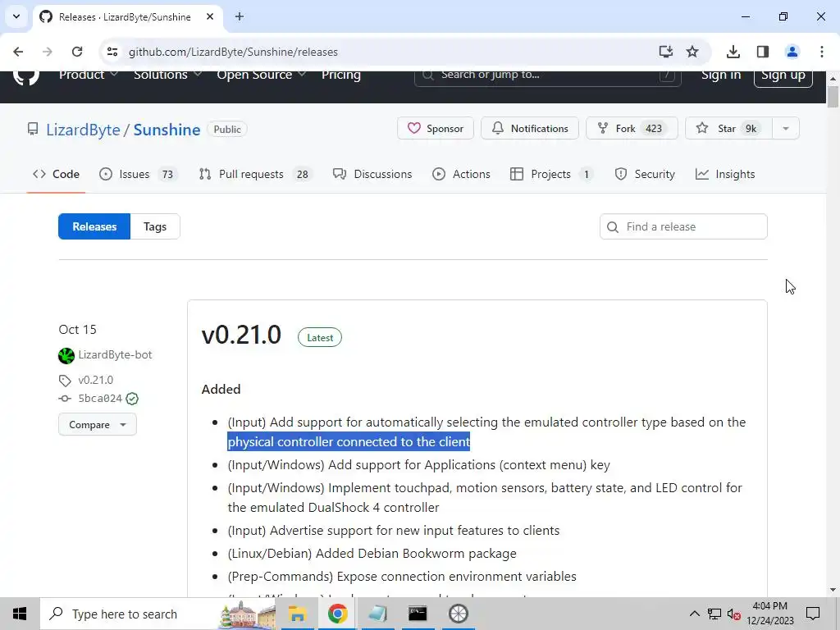Click the install app icon in address bar
840x630 pixels.
coord(666,52)
